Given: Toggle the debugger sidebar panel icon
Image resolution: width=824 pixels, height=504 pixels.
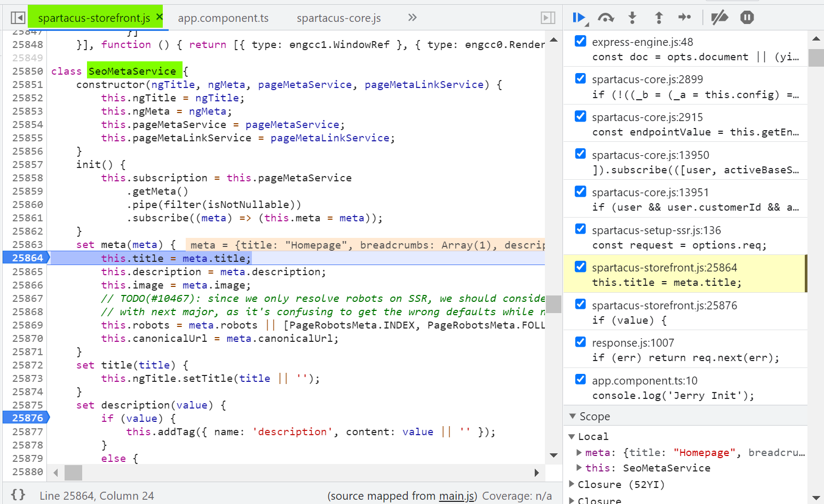Looking at the screenshot, I should [548, 18].
